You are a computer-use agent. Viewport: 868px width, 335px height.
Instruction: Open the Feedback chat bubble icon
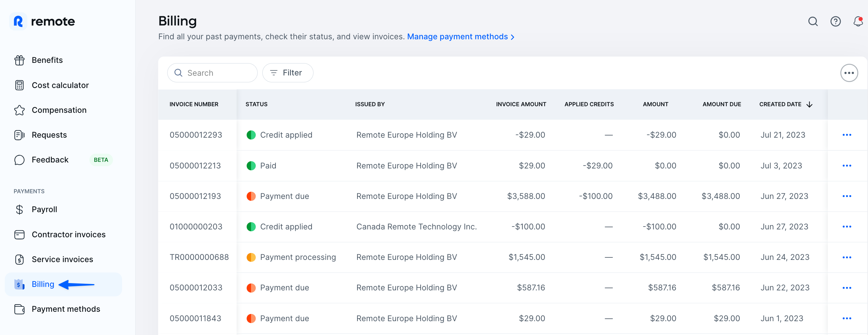click(x=19, y=160)
